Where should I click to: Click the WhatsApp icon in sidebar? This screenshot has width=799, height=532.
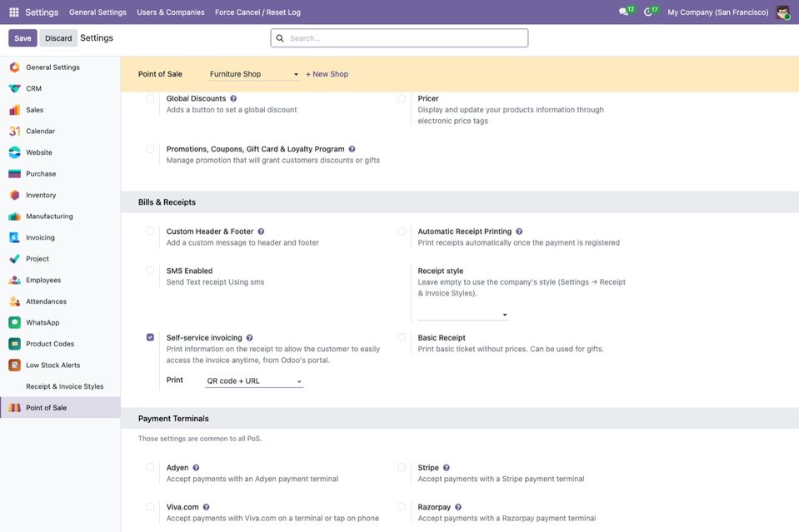coord(15,323)
